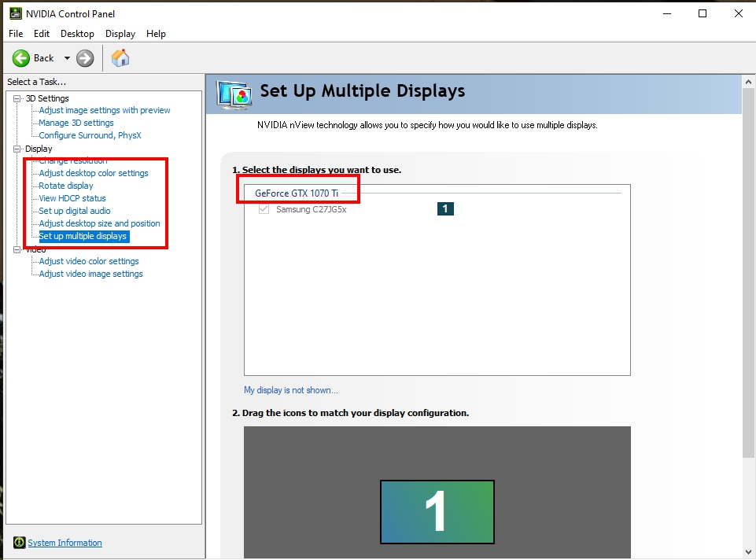The image size is (756, 560).
Task: Open the System Information link
Action: click(65, 543)
